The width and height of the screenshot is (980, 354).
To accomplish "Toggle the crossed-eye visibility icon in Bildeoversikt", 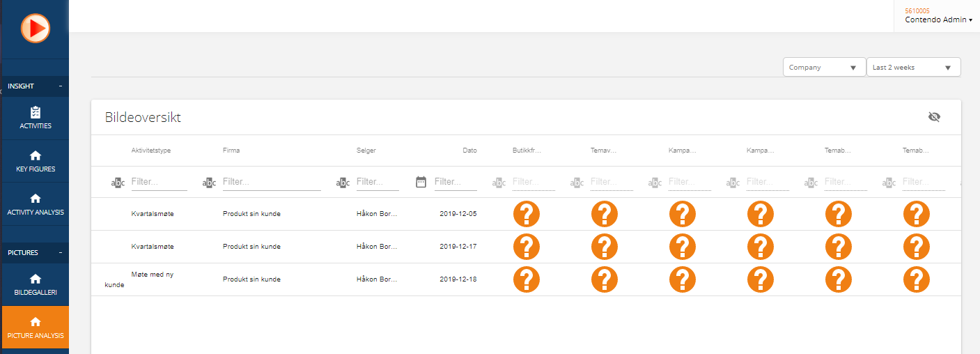I will 935,117.
